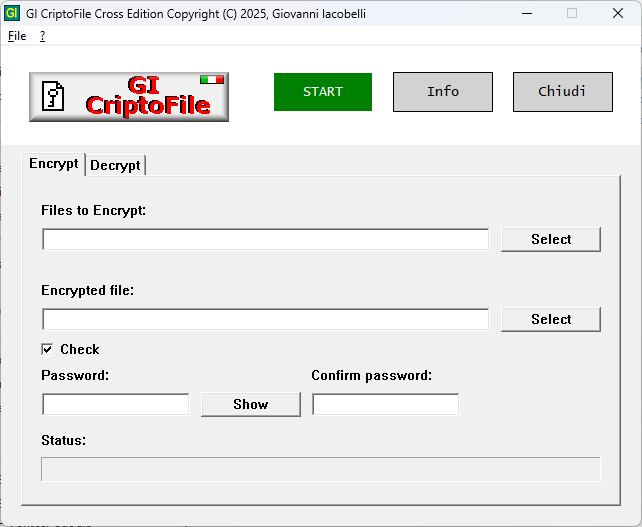
Task: Click the Password input field
Action: [115, 404]
